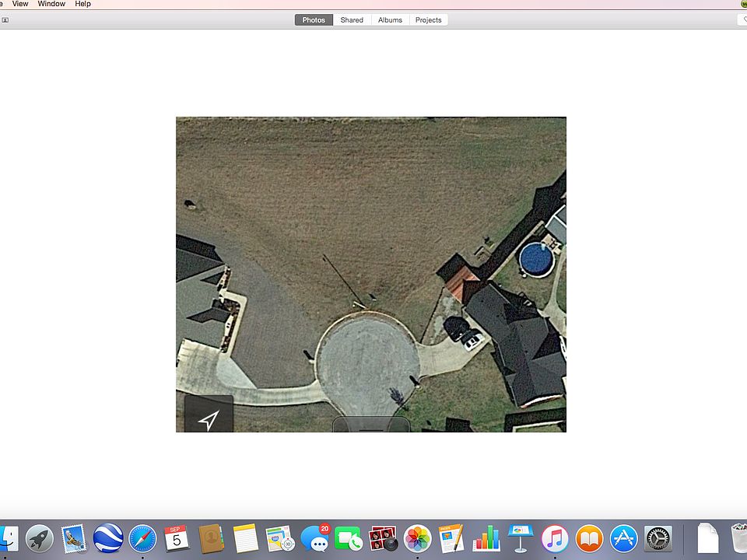Image resolution: width=747 pixels, height=560 pixels.
Task: Launch Numbers from the Dock
Action: point(486,538)
